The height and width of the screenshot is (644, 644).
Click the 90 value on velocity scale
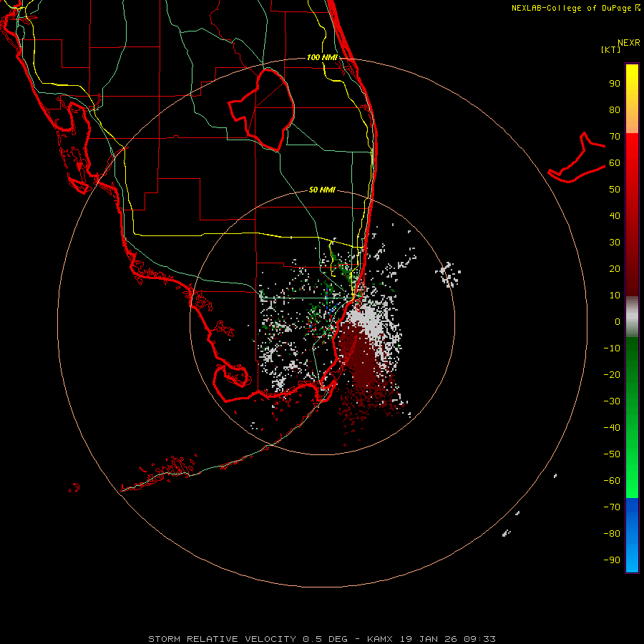615,84
